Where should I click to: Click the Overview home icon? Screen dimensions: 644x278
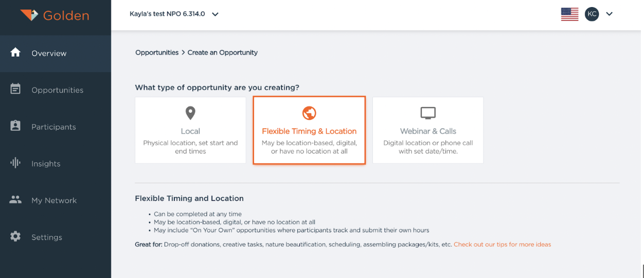click(x=15, y=53)
